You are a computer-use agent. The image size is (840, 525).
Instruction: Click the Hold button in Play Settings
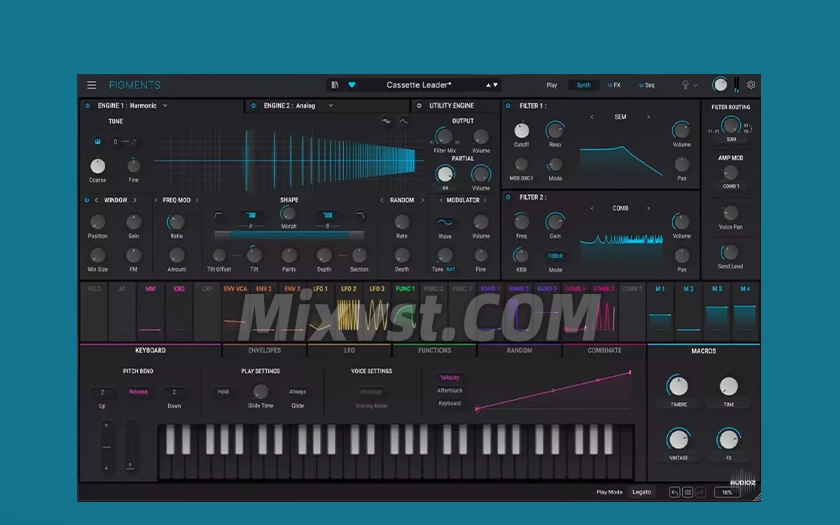[223, 392]
